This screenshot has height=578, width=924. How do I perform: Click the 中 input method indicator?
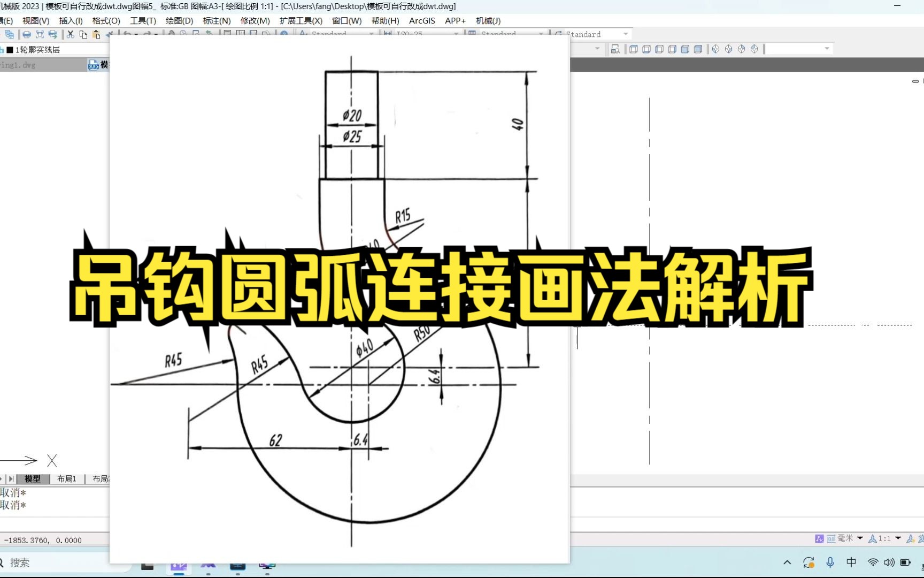pyautogui.click(x=851, y=562)
